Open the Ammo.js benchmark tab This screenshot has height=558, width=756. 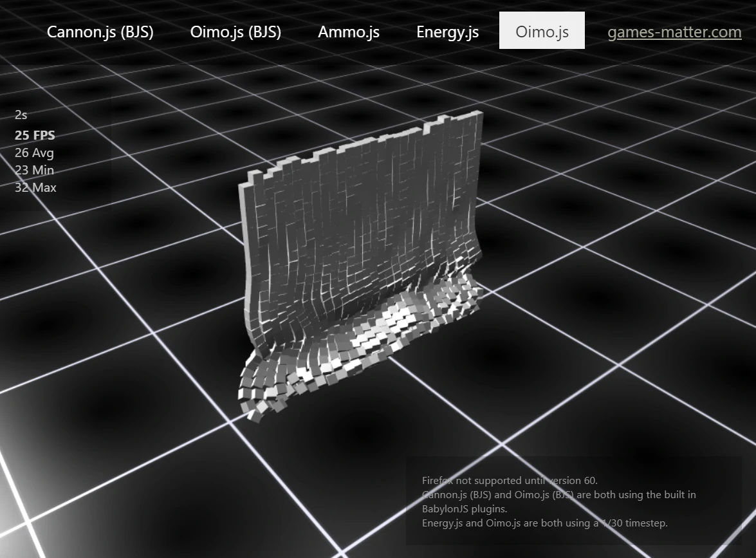[349, 32]
